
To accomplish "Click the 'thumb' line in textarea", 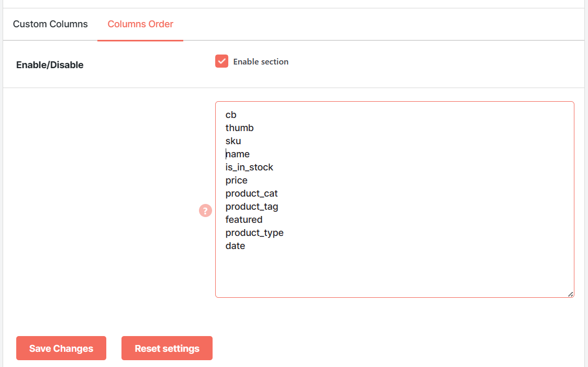I will point(240,128).
